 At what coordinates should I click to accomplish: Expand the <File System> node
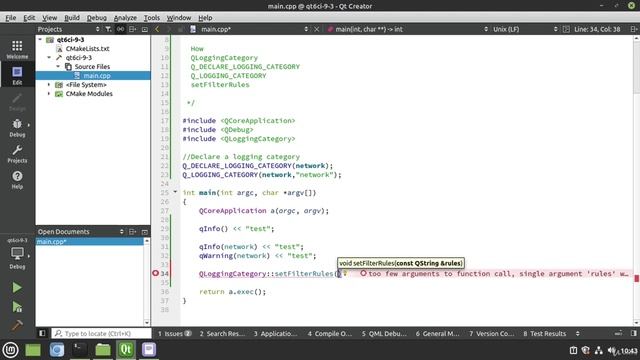click(x=49, y=84)
